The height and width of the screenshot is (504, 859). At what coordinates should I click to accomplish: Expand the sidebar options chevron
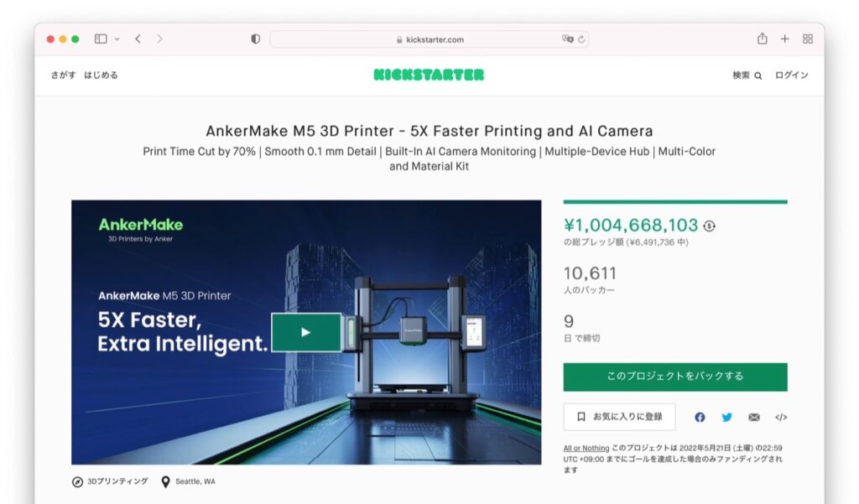115,38
